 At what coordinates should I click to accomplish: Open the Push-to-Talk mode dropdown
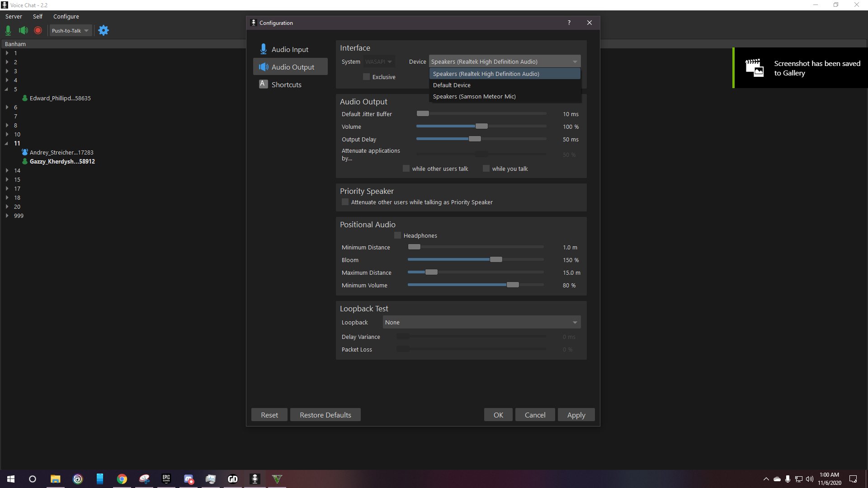[70, 31]
